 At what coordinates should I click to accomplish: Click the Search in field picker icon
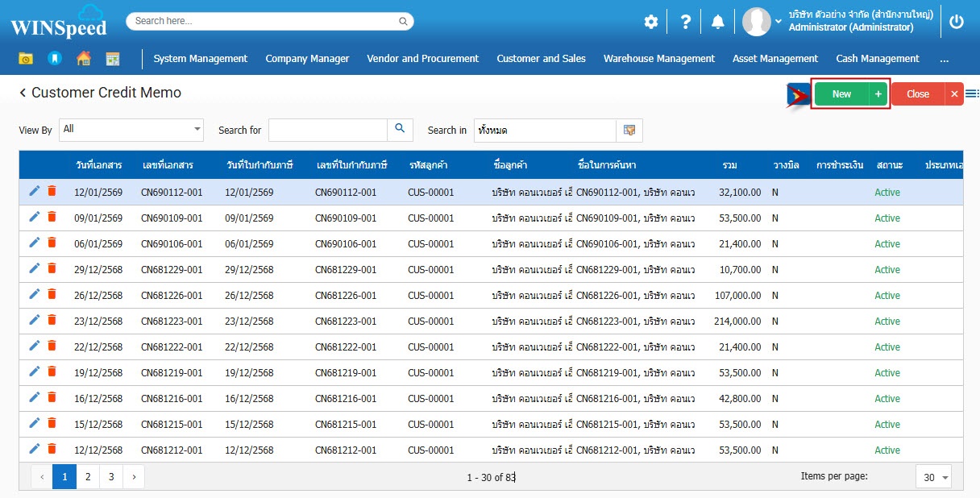click(x=629, y=130)
